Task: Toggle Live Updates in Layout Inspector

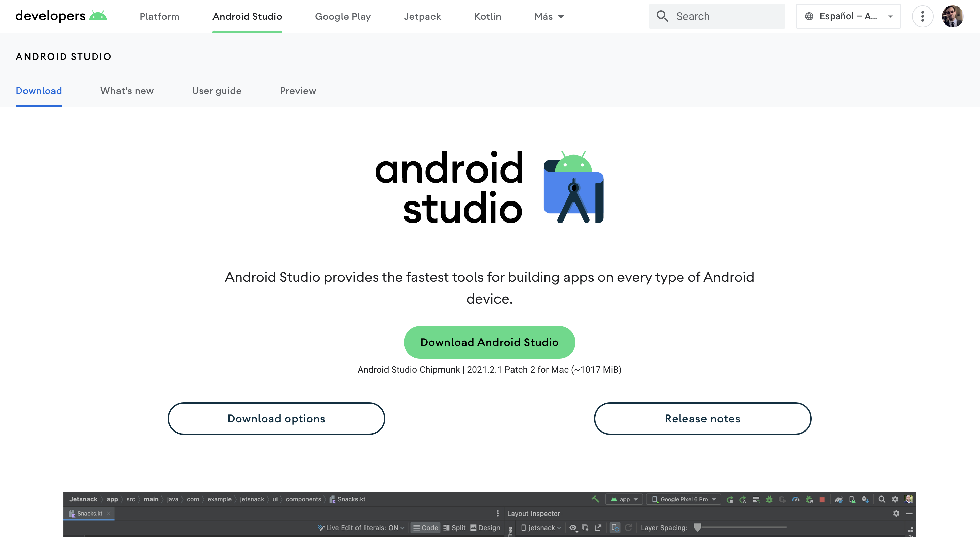Action: coord(615,528)
